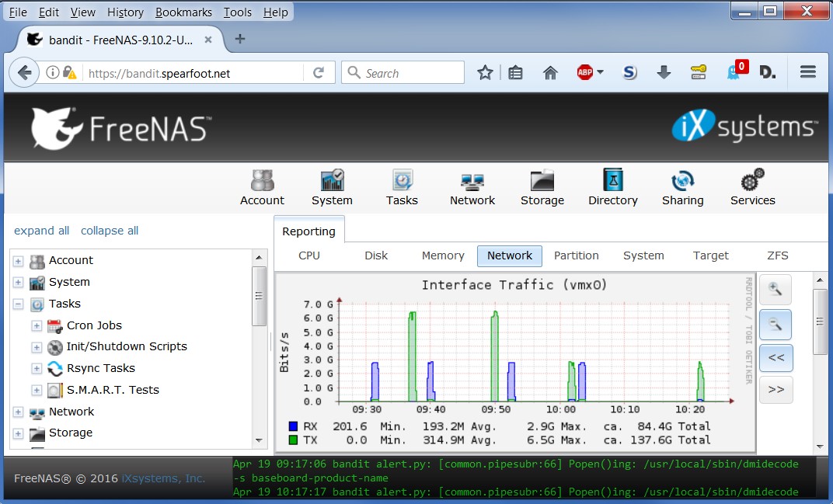Open Storage from the top toolbar

(542, 181)
